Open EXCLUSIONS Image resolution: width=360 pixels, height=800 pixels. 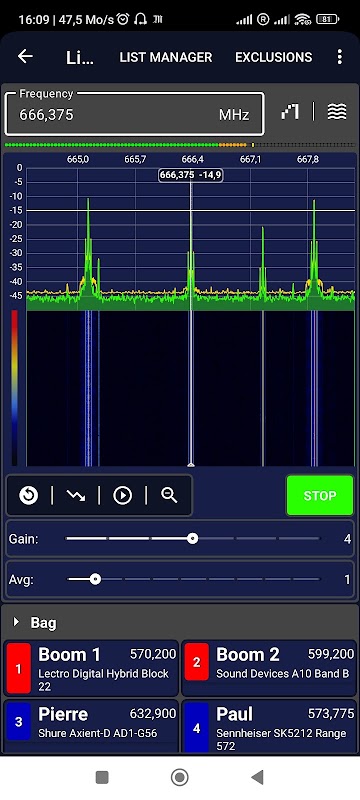pyautogui.click(x=273, y=57)
